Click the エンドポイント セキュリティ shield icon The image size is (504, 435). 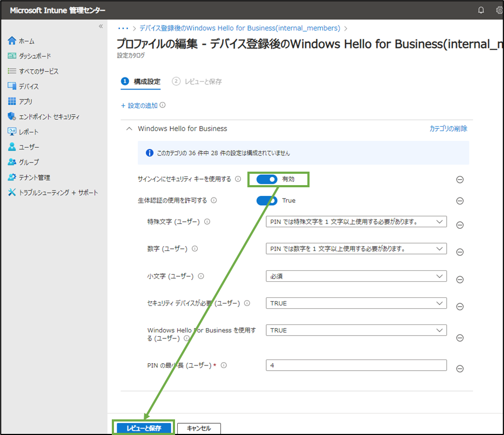(x=12, y=116)
